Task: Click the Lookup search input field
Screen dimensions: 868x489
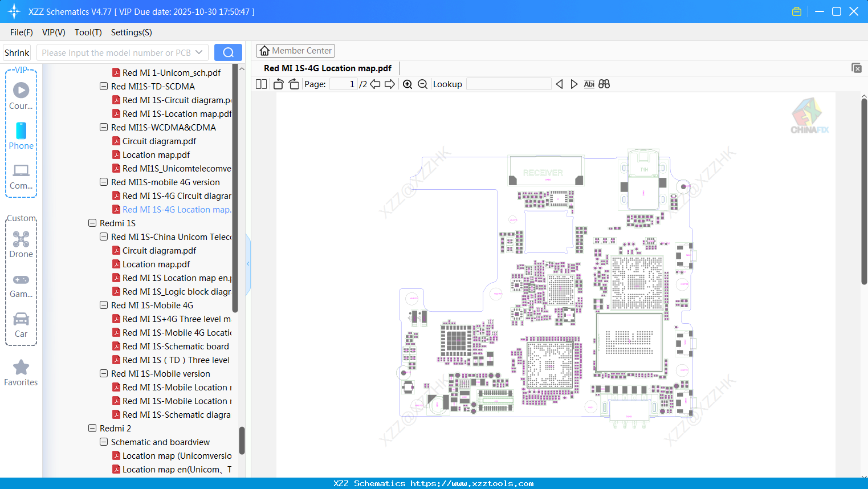Action: coord(508,84)
